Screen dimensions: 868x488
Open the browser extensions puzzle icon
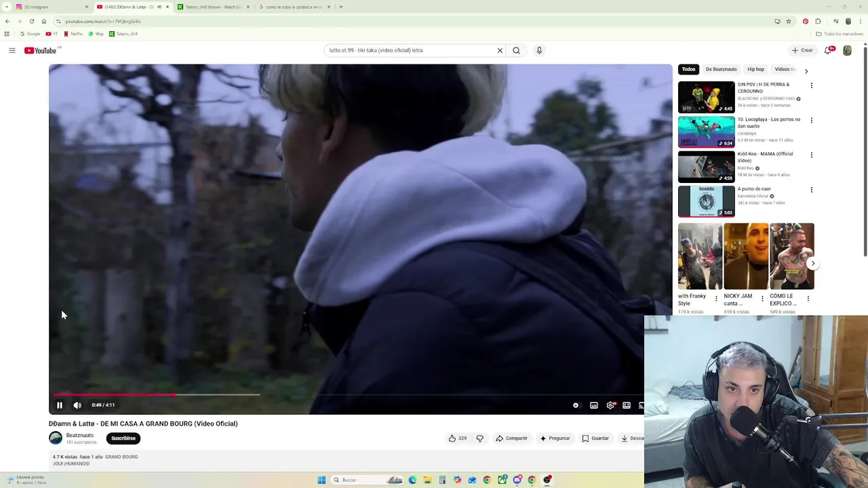click(x=818, y=21)
